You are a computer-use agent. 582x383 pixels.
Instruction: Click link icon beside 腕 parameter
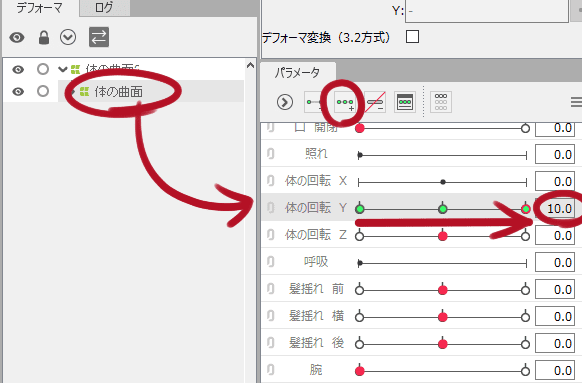coord(271,370)
